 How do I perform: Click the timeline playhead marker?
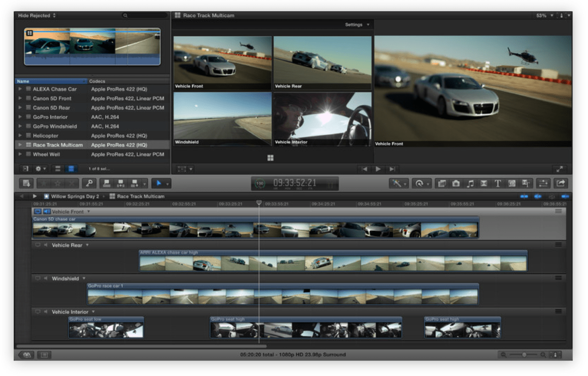[259, 203]
